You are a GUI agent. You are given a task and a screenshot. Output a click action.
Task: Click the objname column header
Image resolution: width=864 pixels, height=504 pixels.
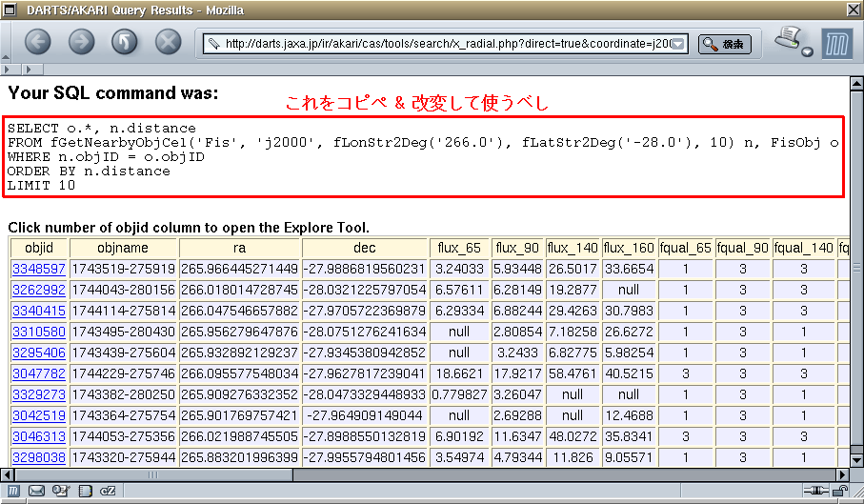[123, 248]
